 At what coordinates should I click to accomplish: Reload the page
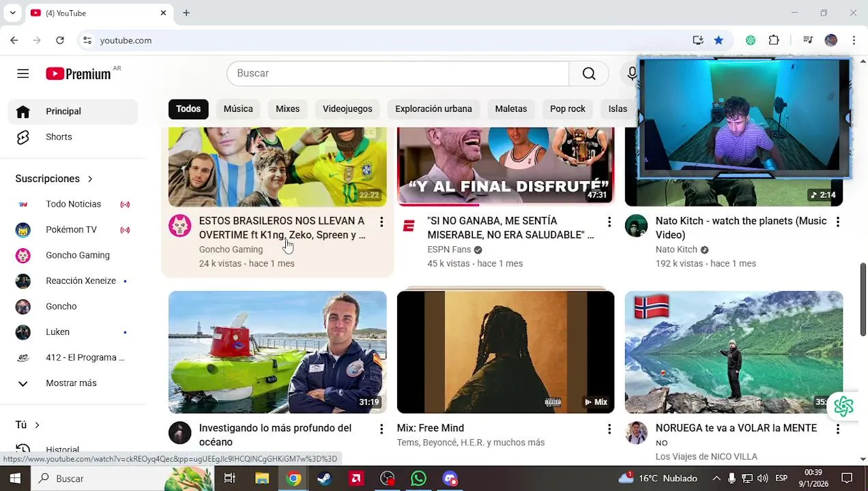coord(60,40)
